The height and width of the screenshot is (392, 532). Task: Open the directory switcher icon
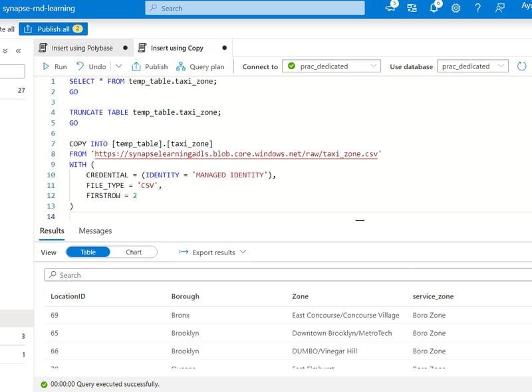(x=412, y=8)
